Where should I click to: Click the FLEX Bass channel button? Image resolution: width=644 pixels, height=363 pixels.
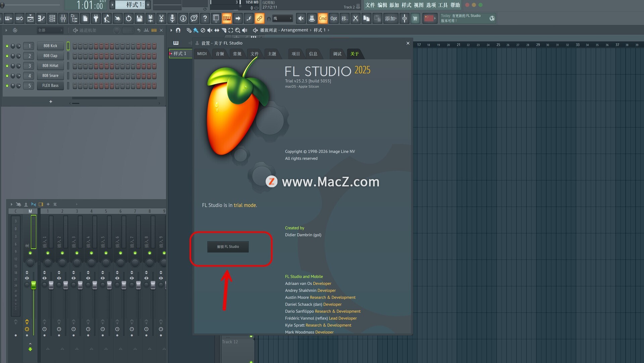[x=50, y=86]
